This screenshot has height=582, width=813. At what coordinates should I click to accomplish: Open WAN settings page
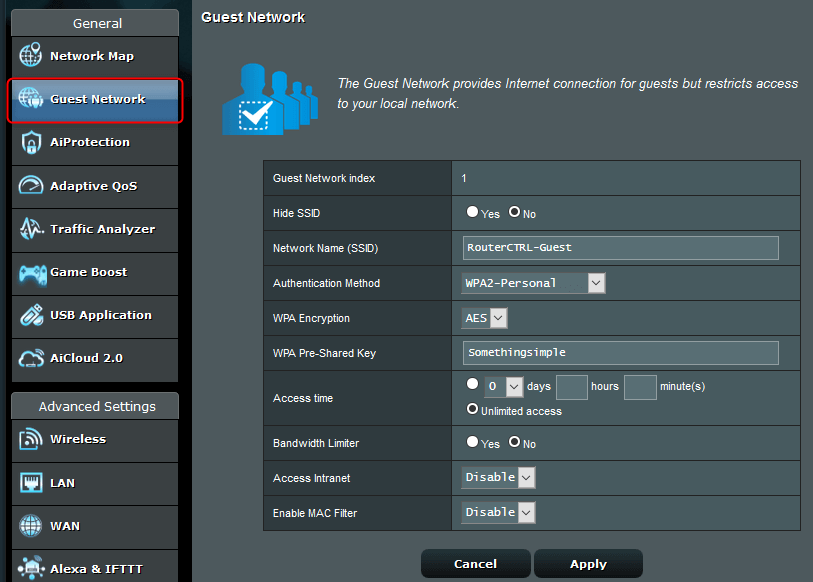tap(95, 528)
